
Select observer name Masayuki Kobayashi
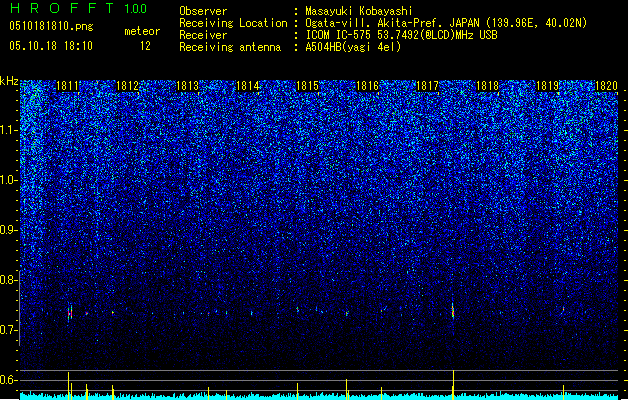point(359,11)
